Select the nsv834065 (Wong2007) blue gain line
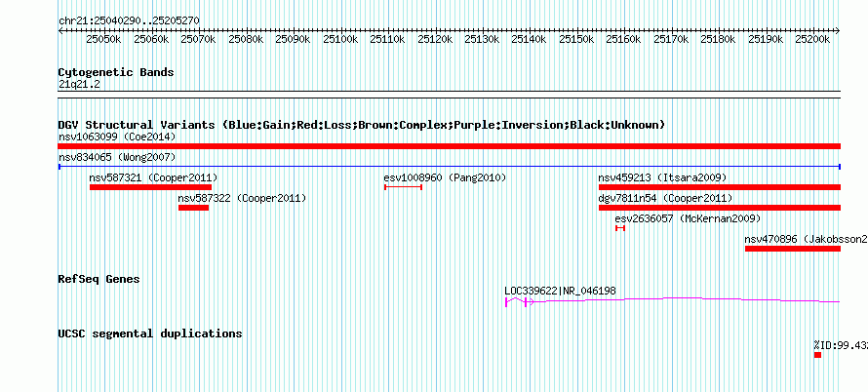 coord(450,166)
